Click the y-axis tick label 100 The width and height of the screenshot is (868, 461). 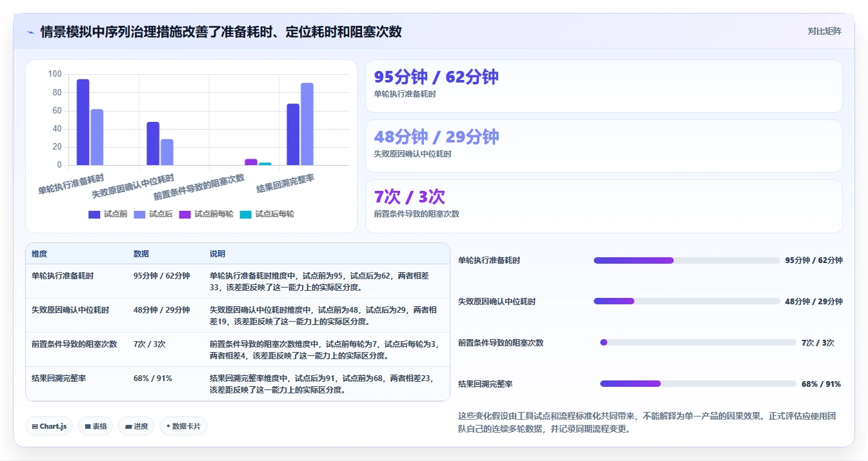[55, 74]
